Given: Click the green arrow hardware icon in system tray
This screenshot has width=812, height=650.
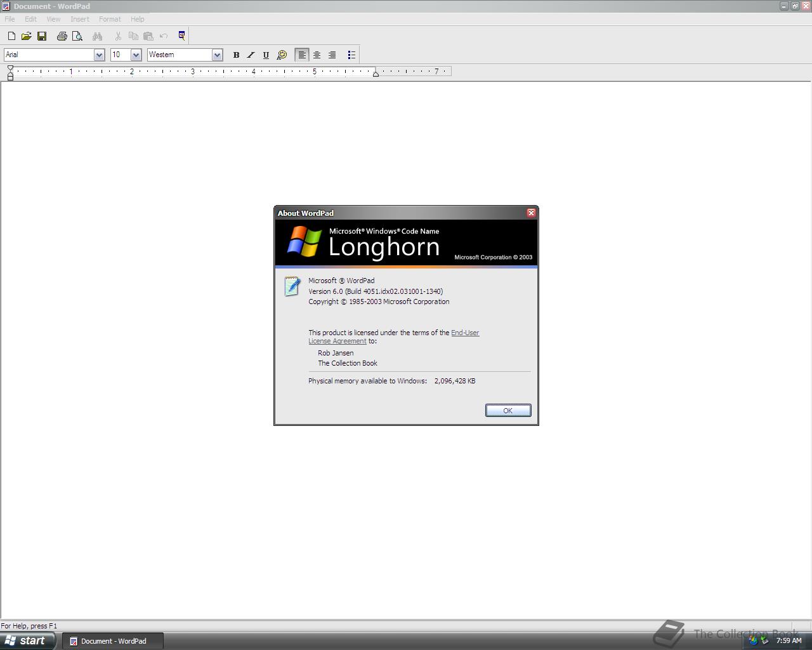Looking at the screenshot, I should (x=764, y=640).
